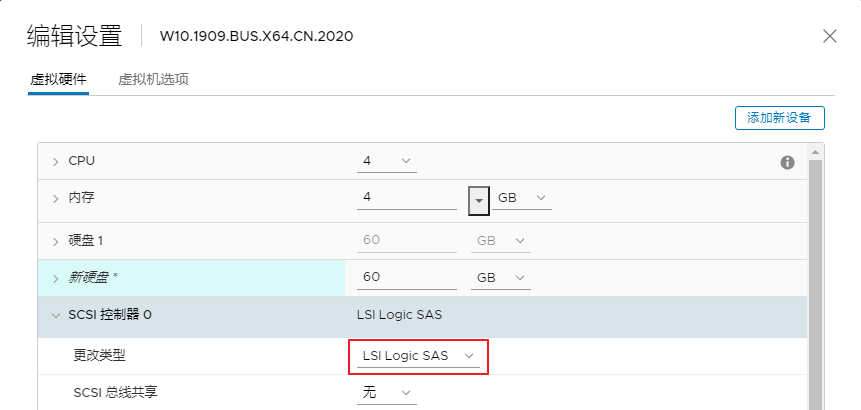Expand 硬盘 1 details
Image resolution: width=861 pixels, height=410 pixels.
tap(55, 241)
